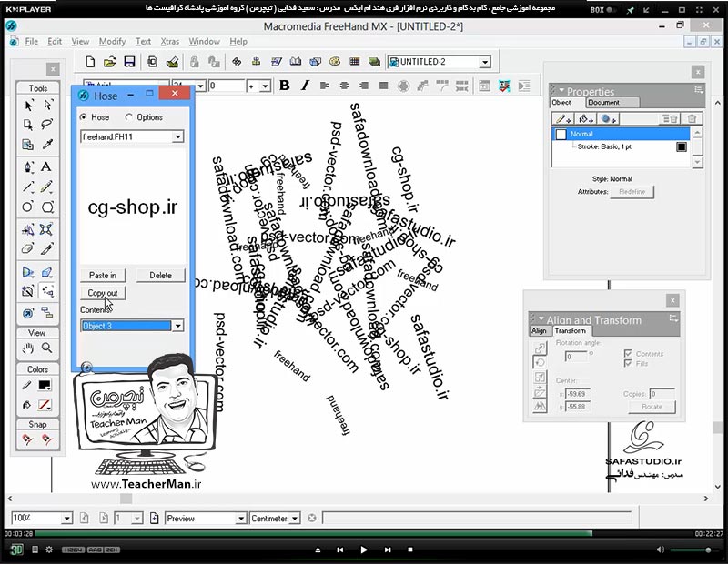Collapse the Align and Transform panel
Screen dimensions: 728x565
coord(541,319)
